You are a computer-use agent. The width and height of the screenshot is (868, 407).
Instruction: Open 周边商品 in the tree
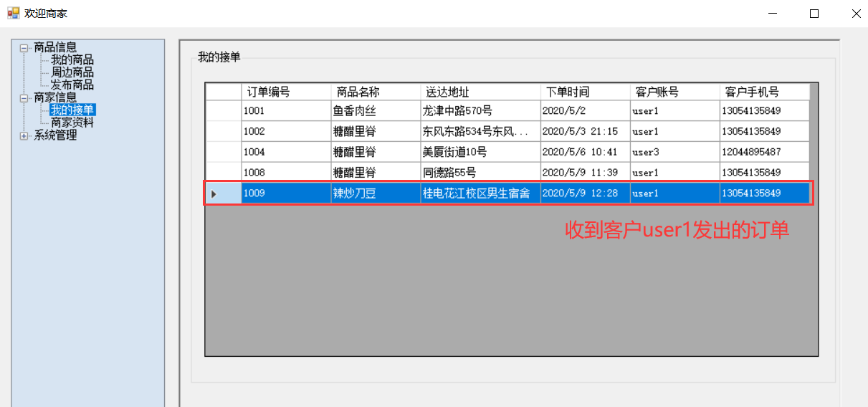(72, 72)
